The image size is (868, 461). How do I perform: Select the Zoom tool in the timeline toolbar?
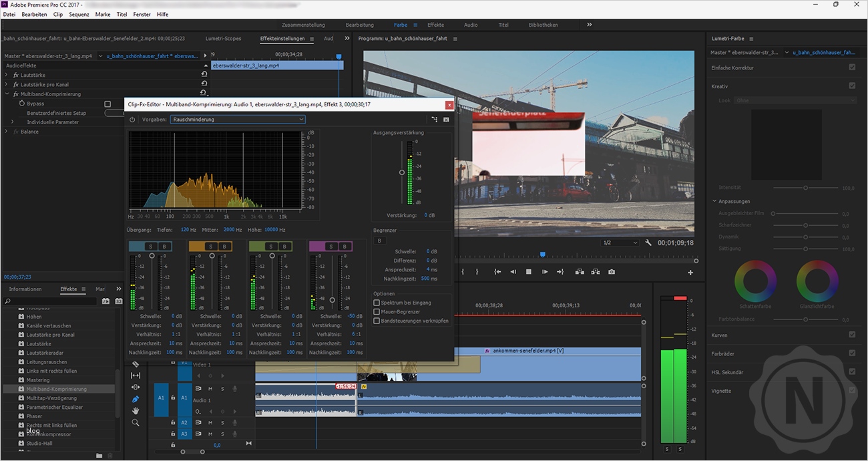point(136,419)
